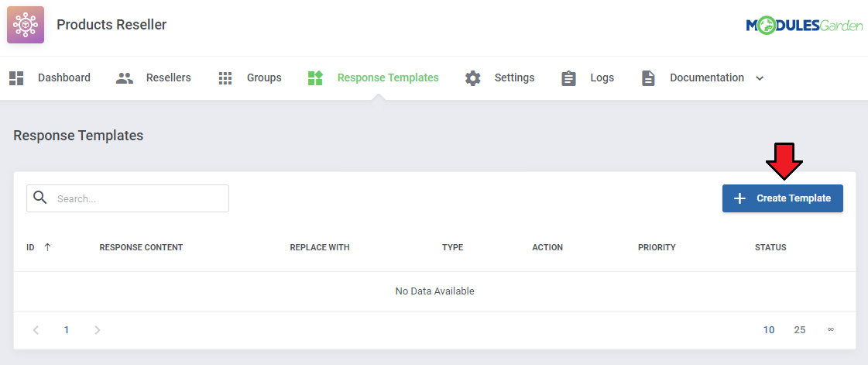The height and width of the screenshot is (365, 868).
Task: Focus the Search input field
Action: click(128, 198)
